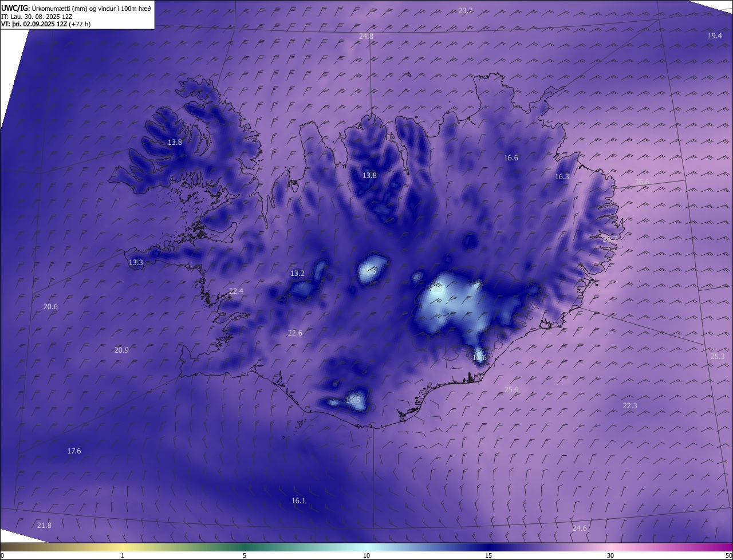
Task: Click the 13.3 value label on the map
Action: click(136, 263)
